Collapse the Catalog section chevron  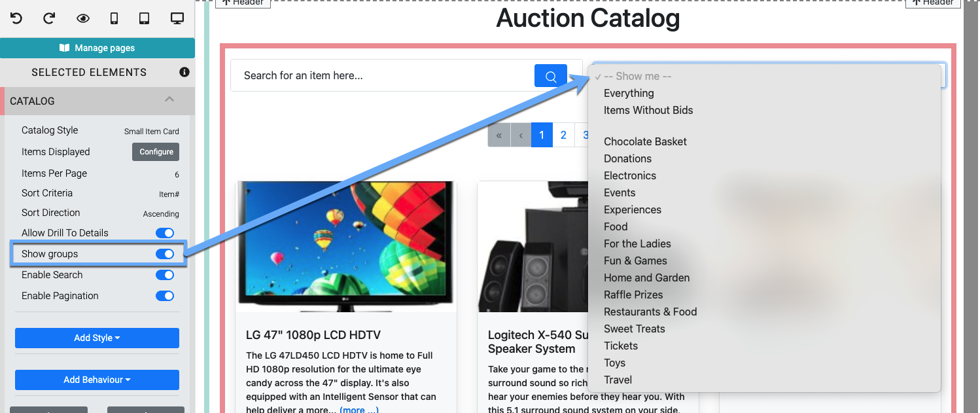click(x=169, y=100)
